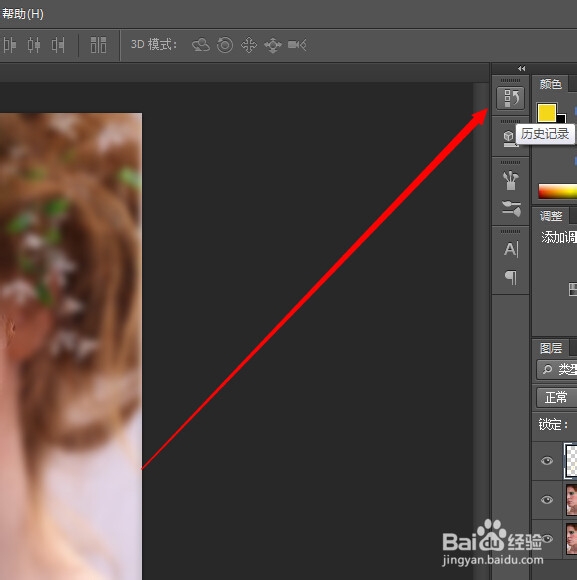577x580 pixels.
Task: Open the History panel icon
Action: 510,98
